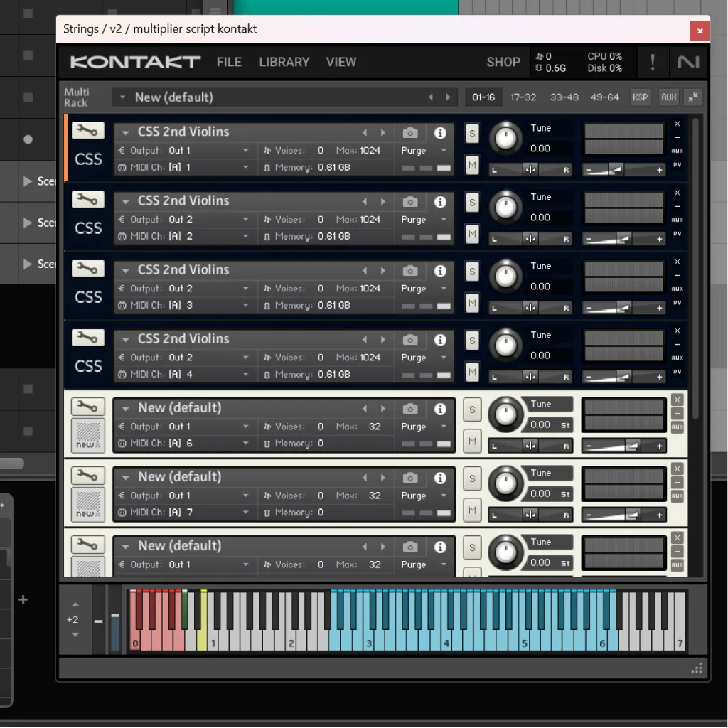Remove MIDI Ch 1 instrument with X icon
Viewport: 728px width, 728px height.
click(x=678, y=124)
